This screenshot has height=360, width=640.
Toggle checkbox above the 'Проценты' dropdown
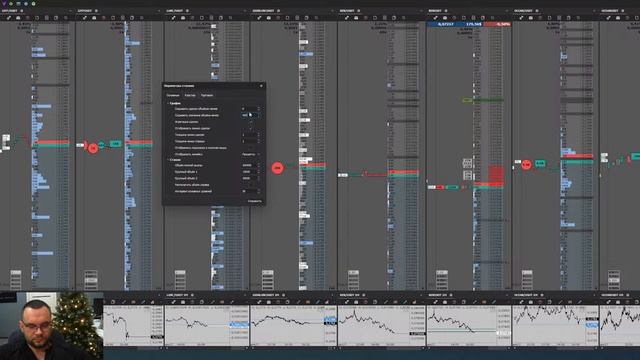(x=251, y=148)
